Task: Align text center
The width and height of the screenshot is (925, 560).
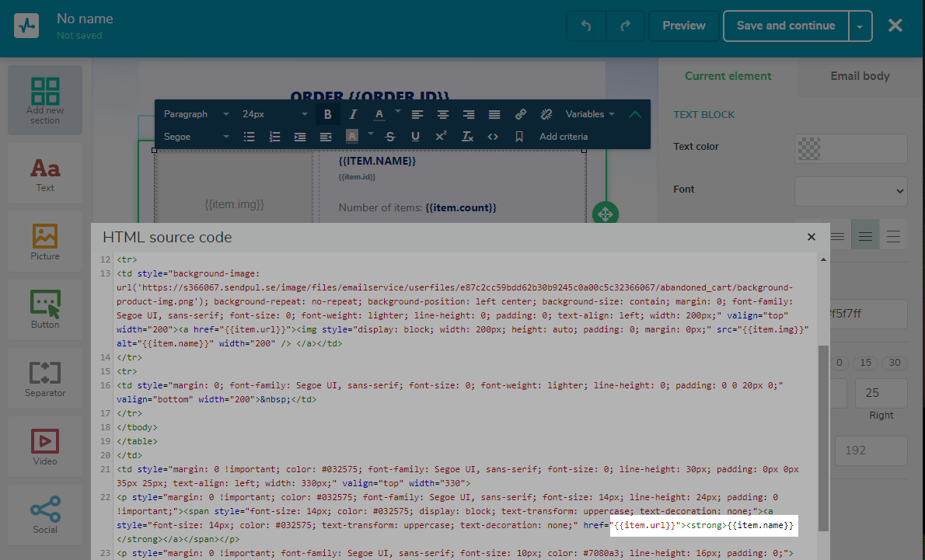Action: [x=443, y=114]
